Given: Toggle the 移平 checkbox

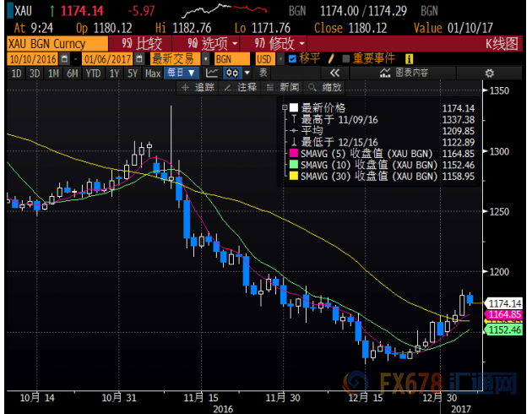Looking at the screenshot, I should 292,59.
